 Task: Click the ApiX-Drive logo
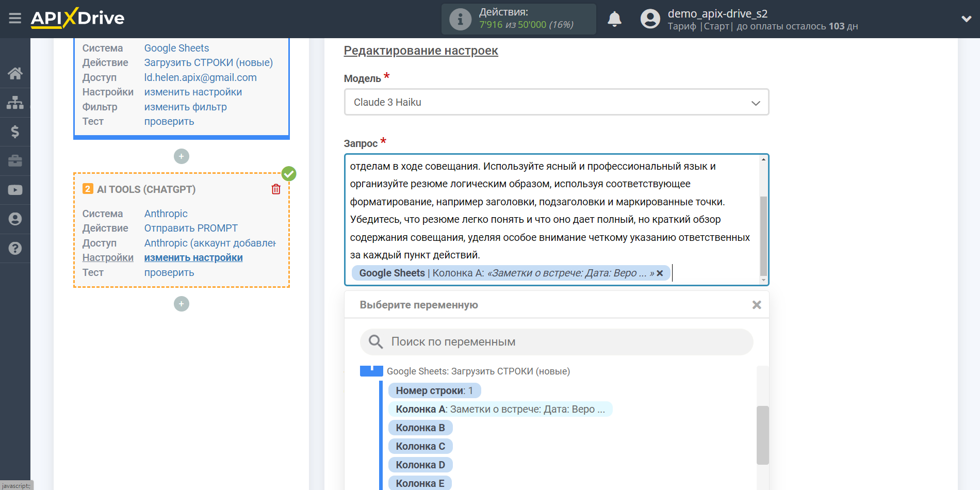coord(77,18)
